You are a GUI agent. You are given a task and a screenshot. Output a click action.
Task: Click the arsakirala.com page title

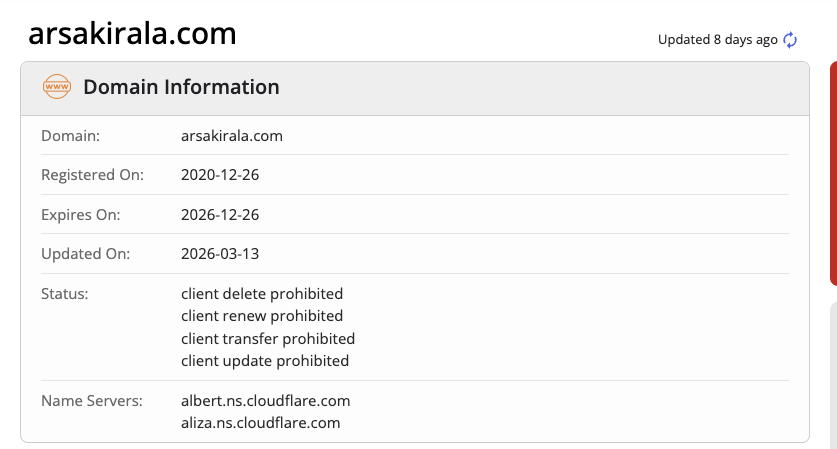[132, 33]
